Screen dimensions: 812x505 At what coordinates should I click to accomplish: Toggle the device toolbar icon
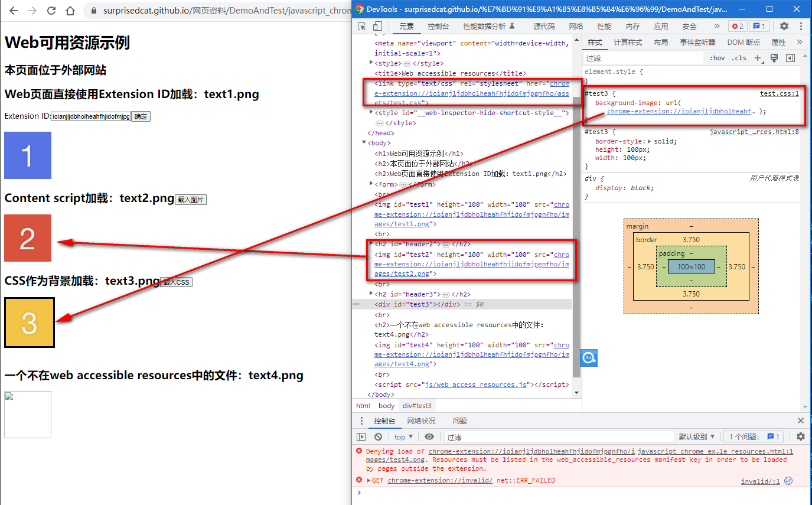(377, 26)
